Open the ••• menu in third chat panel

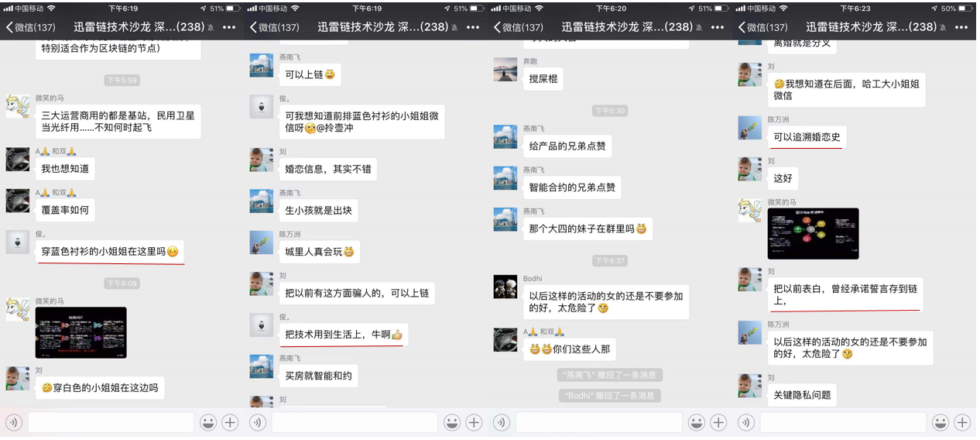pos(717,27)
